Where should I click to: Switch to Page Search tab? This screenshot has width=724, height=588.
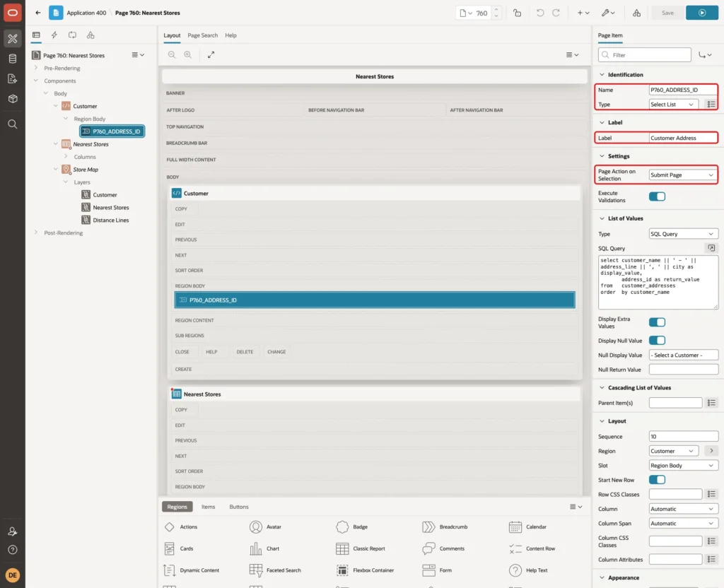(x=202, y=35)
